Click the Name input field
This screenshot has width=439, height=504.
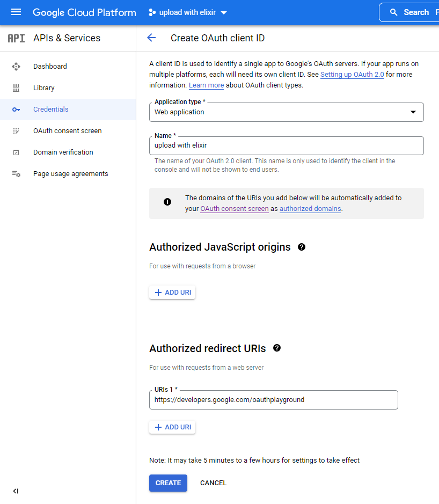click(x=286, y=145)
